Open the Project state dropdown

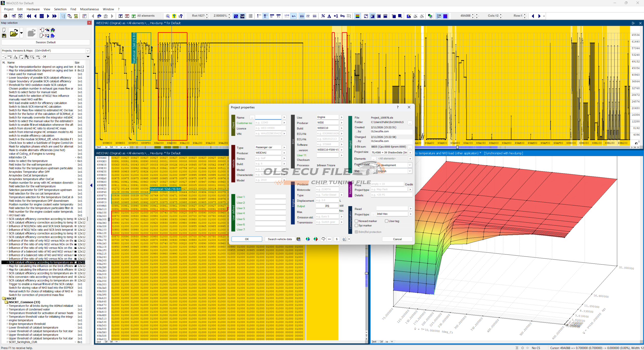point(410,165)
